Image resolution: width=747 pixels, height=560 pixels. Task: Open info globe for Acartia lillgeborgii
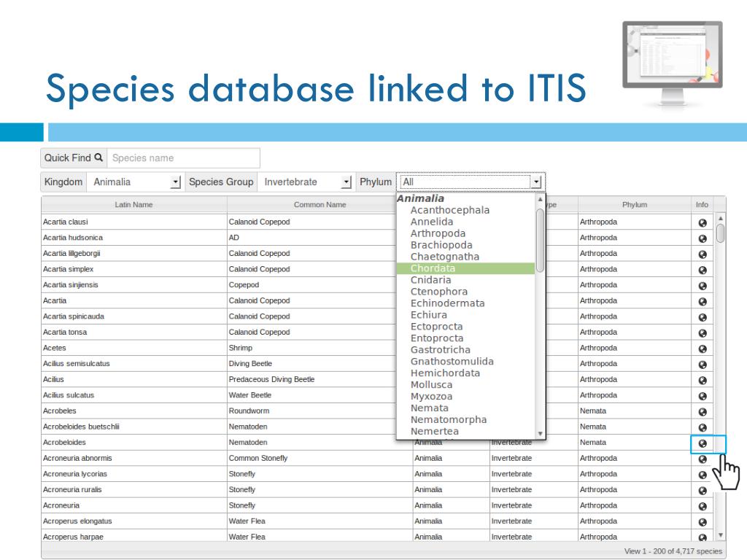pos(703,254)
